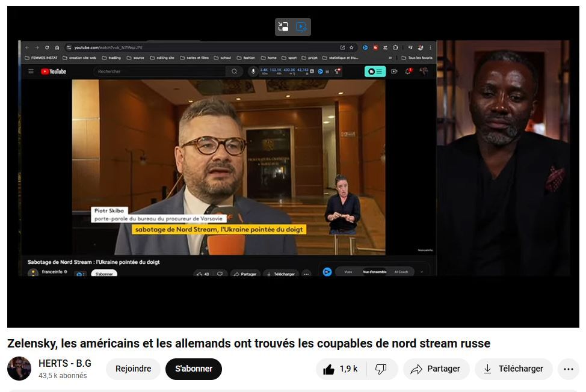The width and height of the screenshot is (586, 392).
Task: In the recorded browser, open the trading bookmark folder
Action: pos(111,58)
